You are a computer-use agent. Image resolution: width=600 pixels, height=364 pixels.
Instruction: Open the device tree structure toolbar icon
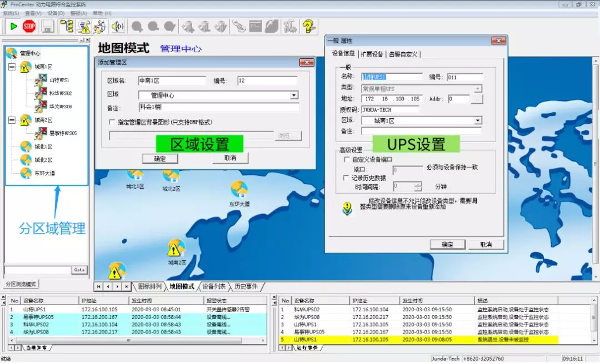pyautogui.click(x=67, y=26)
